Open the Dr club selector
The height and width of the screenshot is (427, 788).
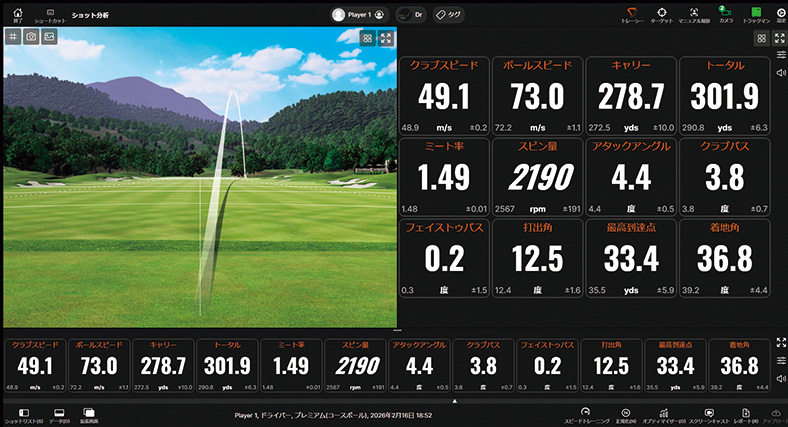tap(411, 15)
